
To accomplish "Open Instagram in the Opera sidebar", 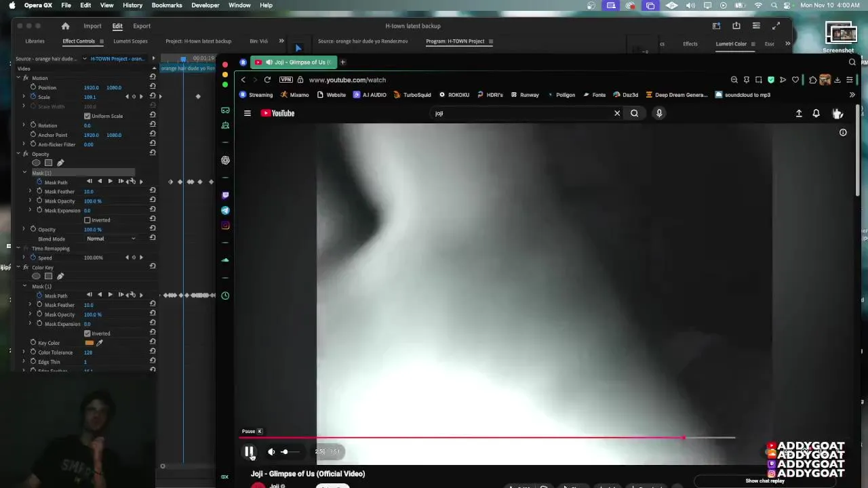I will [225, 226].
